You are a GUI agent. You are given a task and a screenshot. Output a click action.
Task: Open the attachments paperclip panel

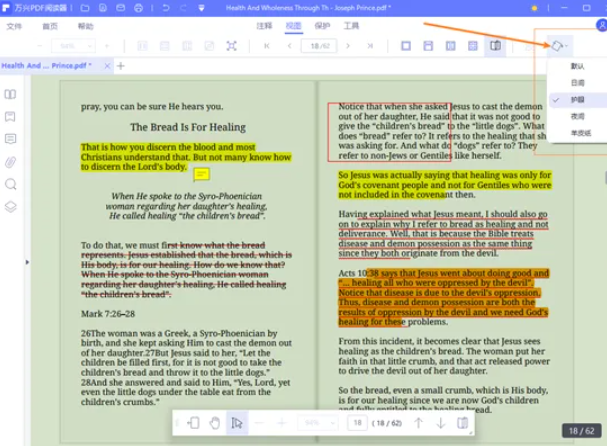pos(11,162)
